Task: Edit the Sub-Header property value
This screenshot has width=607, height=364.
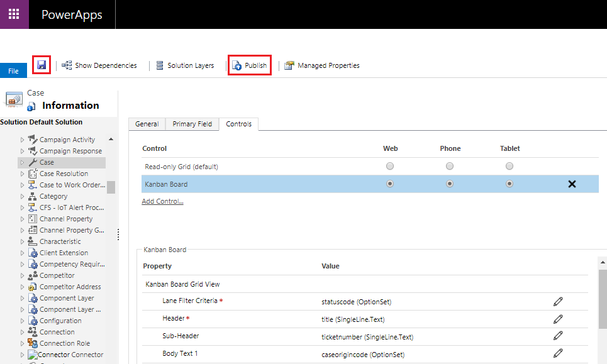Action: coord(558,336)
